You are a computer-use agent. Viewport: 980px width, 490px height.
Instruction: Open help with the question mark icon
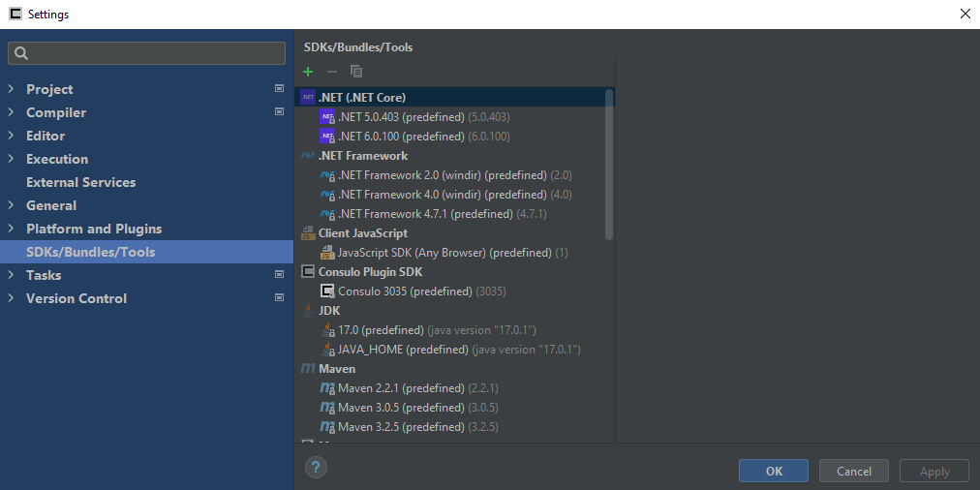[x=317, y=466]
